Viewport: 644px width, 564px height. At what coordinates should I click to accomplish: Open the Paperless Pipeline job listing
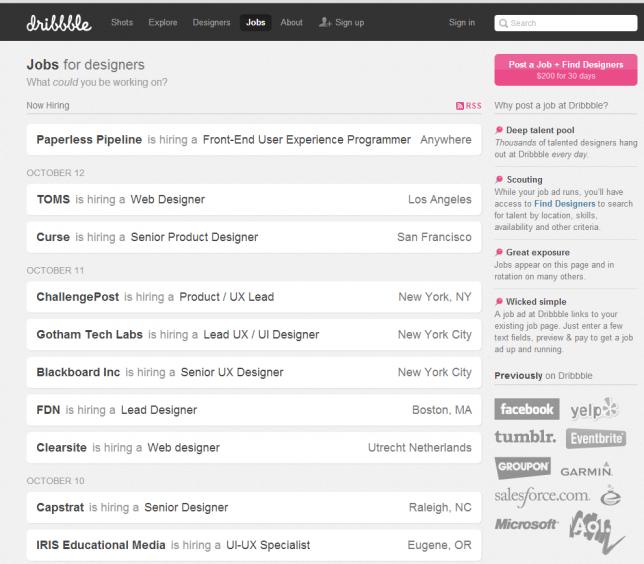coord(254,140)
